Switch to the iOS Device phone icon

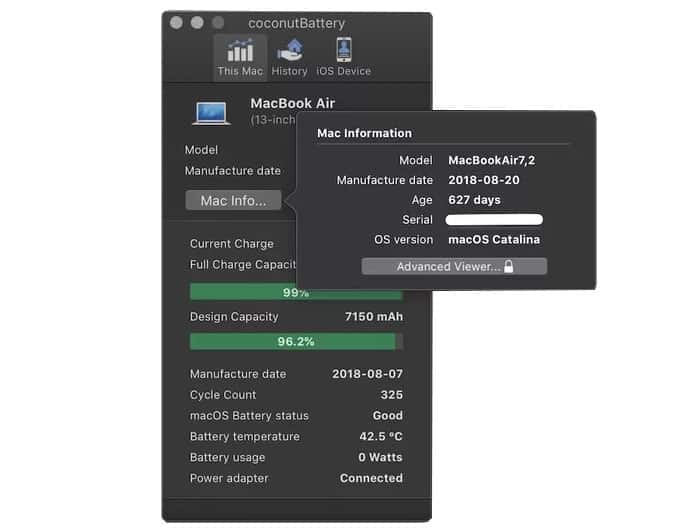pos(343,49)
